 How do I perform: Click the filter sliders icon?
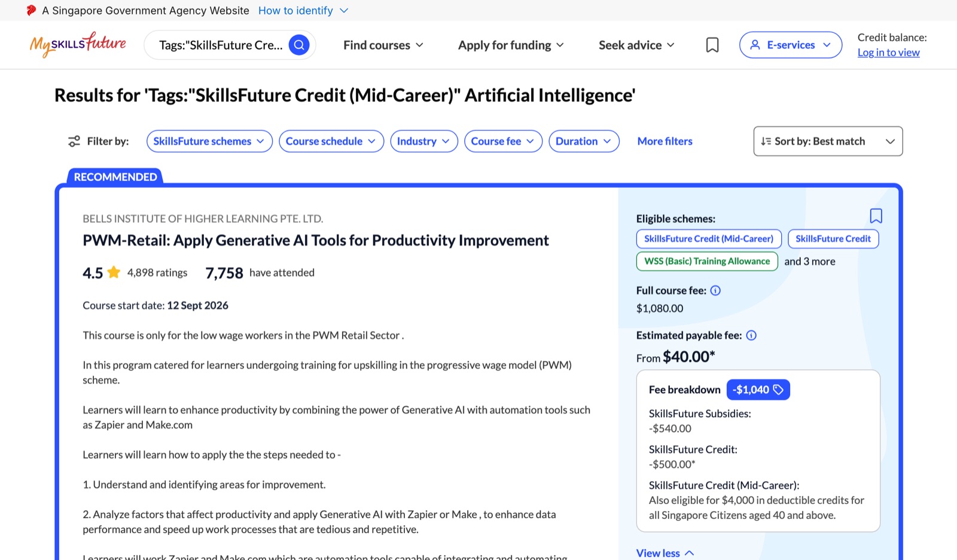point(74,141)
